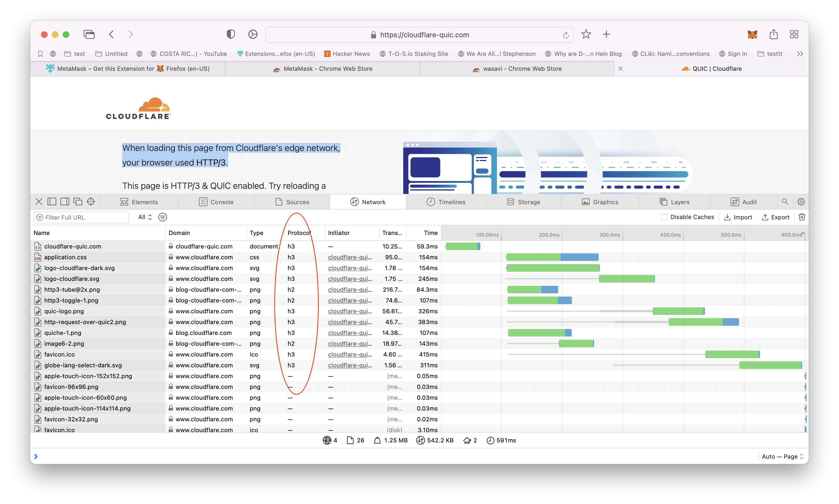
Task: Open the Timelines tab
Action: click(446, 202)
